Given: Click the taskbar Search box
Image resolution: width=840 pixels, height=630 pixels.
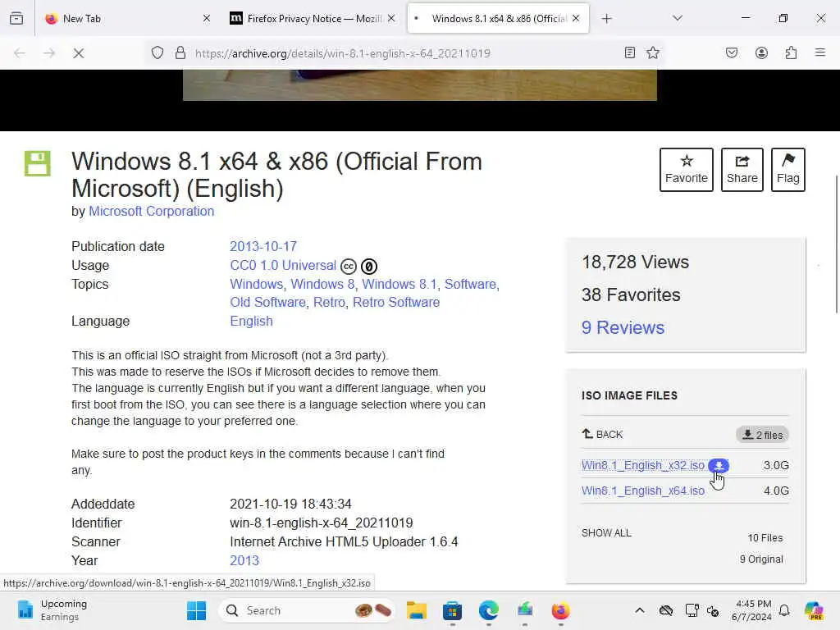Looking at the screenshot, I should pyautogui.click(x=307, y=610).
